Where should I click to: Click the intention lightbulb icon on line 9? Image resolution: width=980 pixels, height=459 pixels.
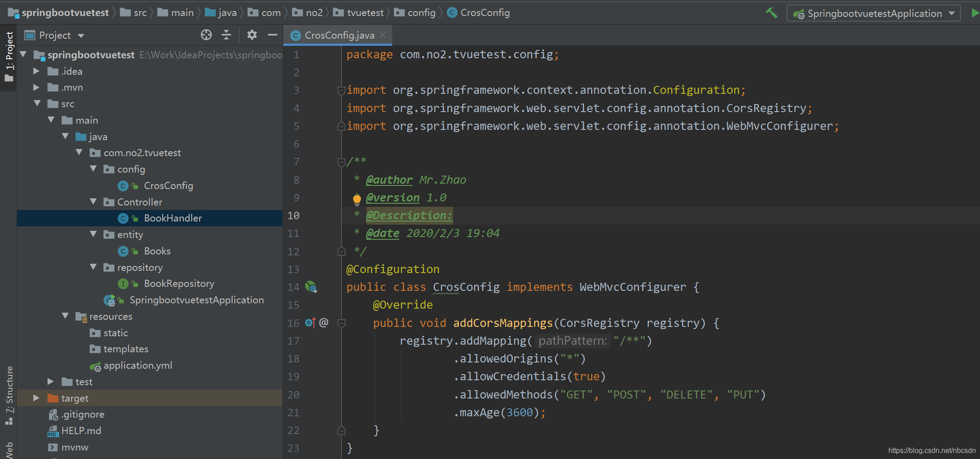[357, 199]
